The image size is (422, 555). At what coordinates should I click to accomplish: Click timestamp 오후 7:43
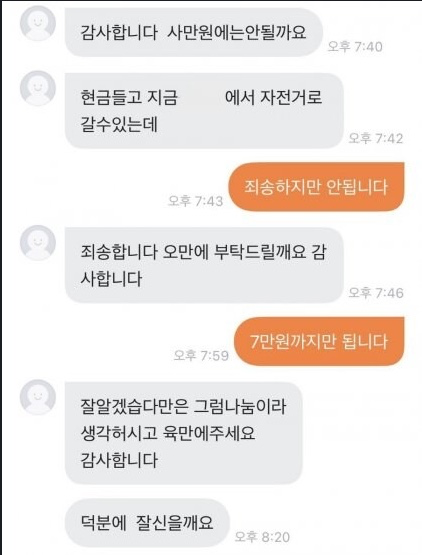pos(195,201)
